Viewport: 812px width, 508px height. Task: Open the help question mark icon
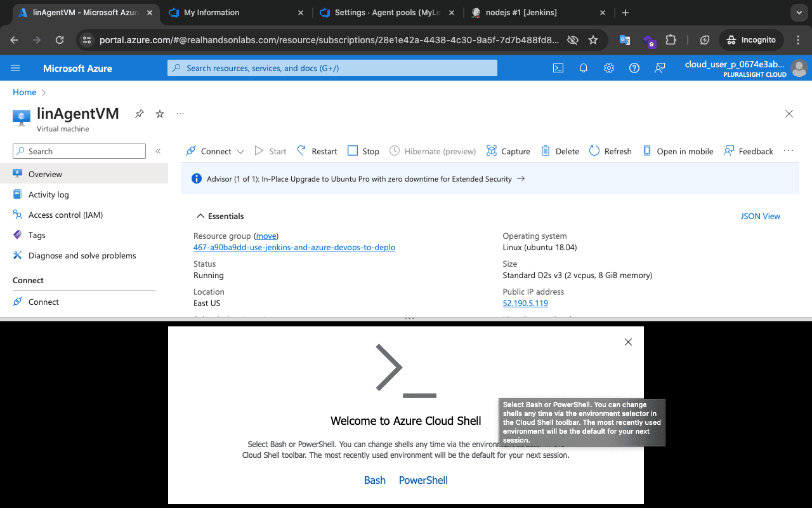pos(634,68)
